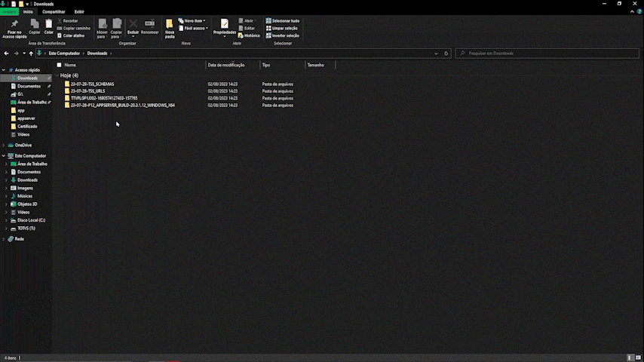Expand Rede tree node
This screenshot has width=644, height=362.
tap(4, 239)
